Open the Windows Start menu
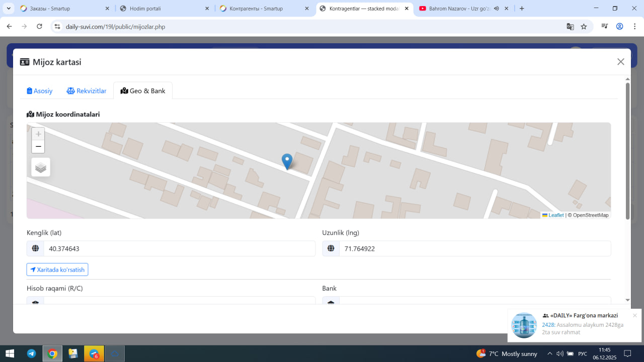The height and width of the screenshot is (362, 644). point(10,353)
